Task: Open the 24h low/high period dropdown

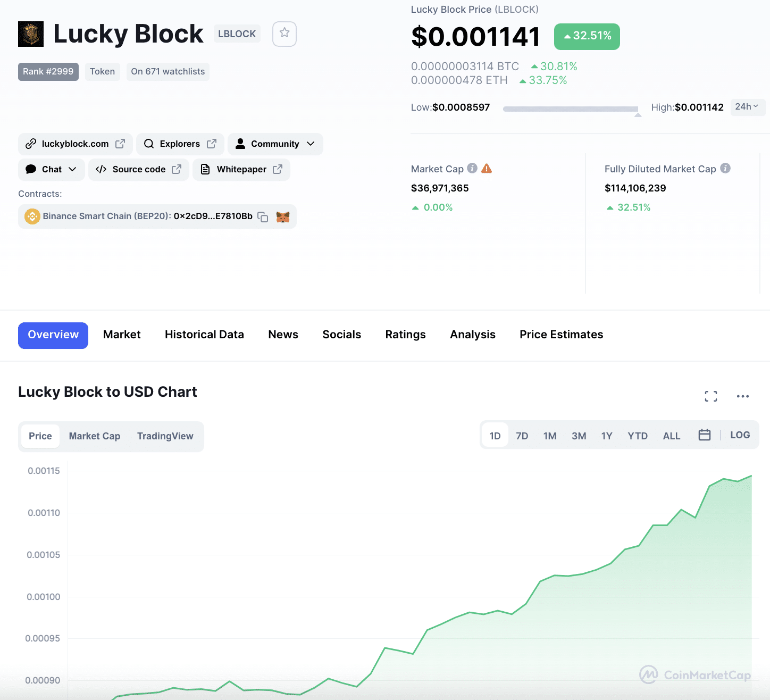Action: coord(748,107)
